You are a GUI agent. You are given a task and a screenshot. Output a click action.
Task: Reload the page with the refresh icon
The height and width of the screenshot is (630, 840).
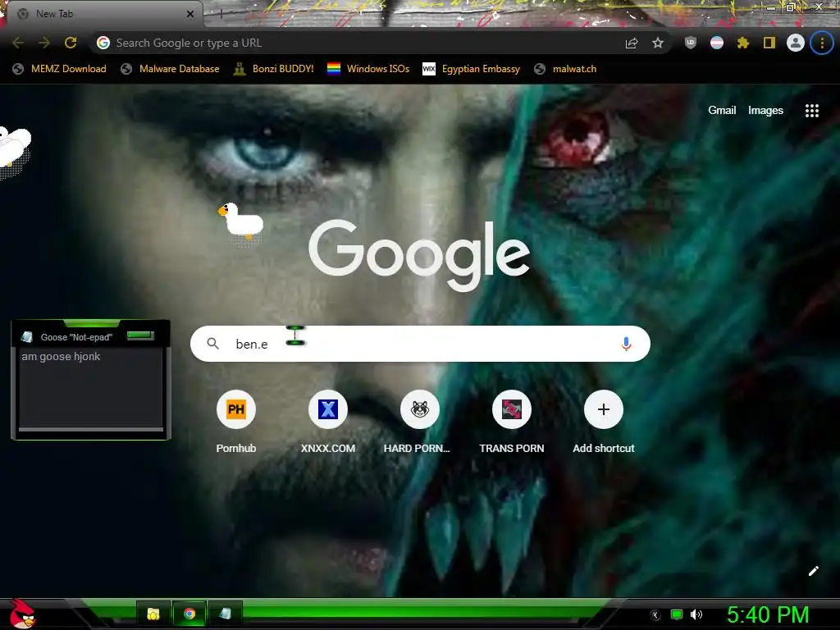pyautogui.click(x=71, y=43)
